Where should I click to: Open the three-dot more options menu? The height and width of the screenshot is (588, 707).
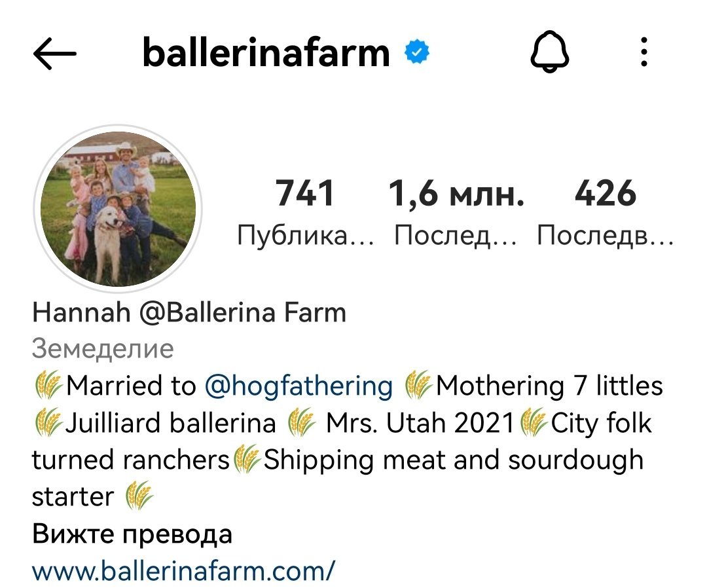click(644, 53)
